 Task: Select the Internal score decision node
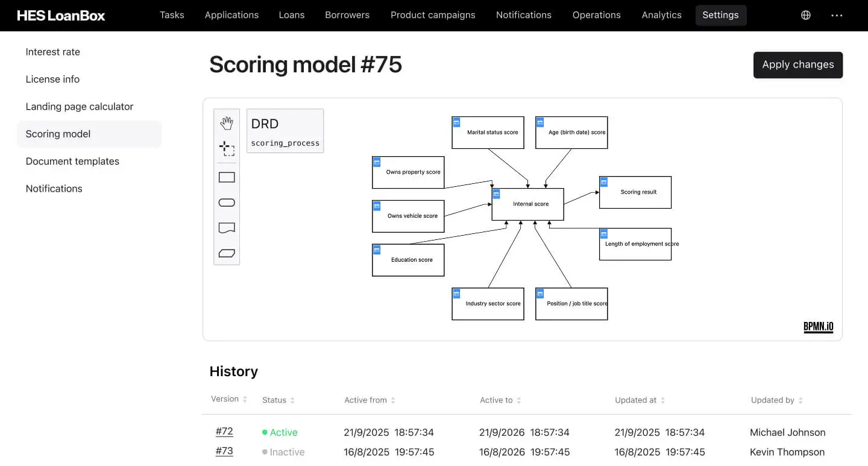[528, 204]
